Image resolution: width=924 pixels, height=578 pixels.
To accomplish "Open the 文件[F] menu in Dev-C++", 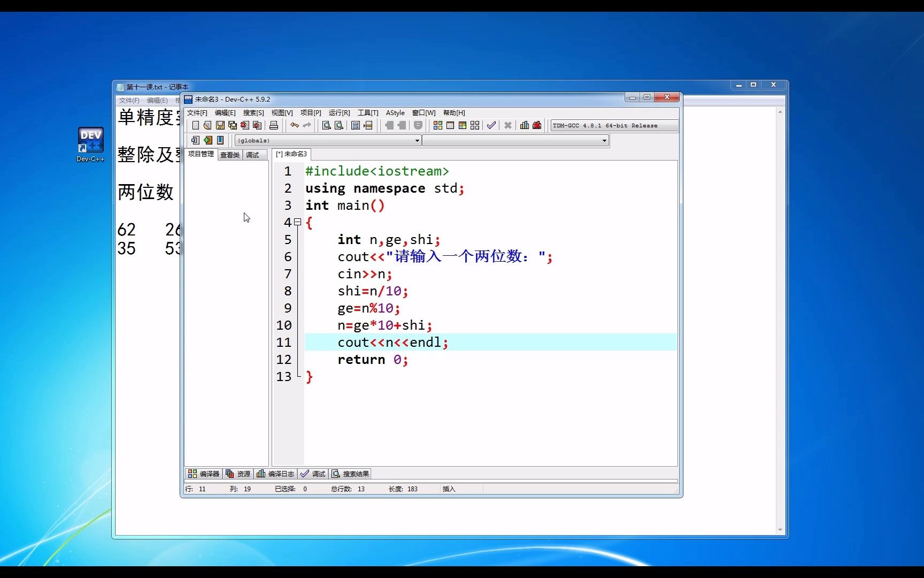I will point(197,113).
